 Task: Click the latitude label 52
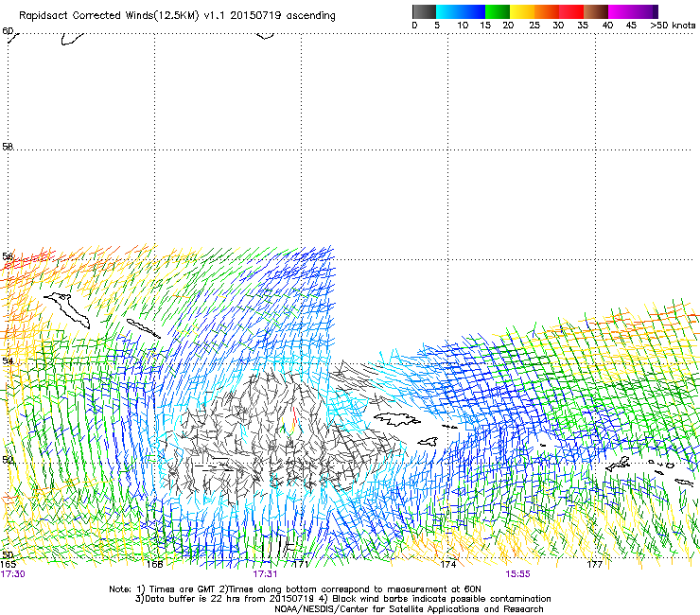pos(8,460)
